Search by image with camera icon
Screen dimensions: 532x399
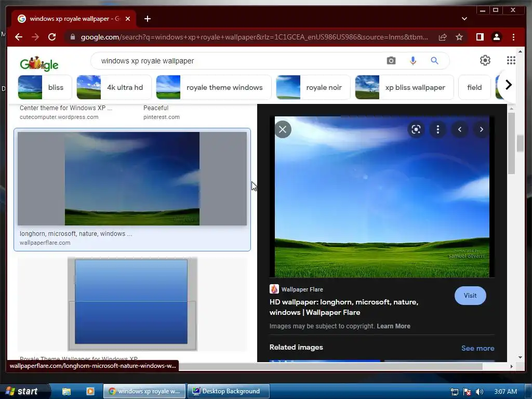coord(391,61)
